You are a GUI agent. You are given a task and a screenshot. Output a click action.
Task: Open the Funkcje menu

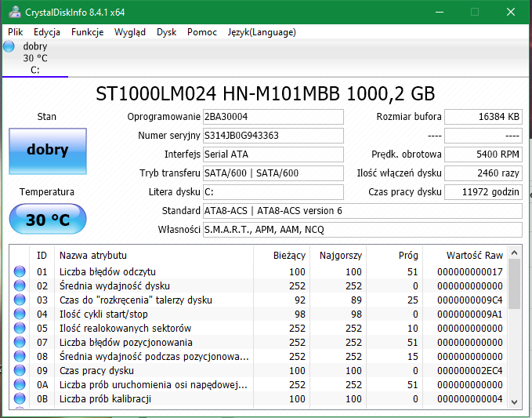click(x=87, y=32)
